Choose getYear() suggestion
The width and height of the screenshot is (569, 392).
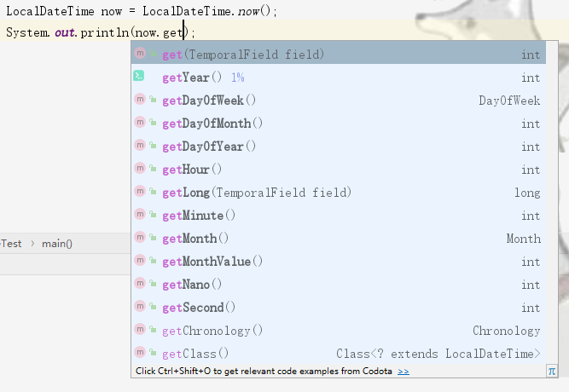pyautogui.click(x=338, y=78)
